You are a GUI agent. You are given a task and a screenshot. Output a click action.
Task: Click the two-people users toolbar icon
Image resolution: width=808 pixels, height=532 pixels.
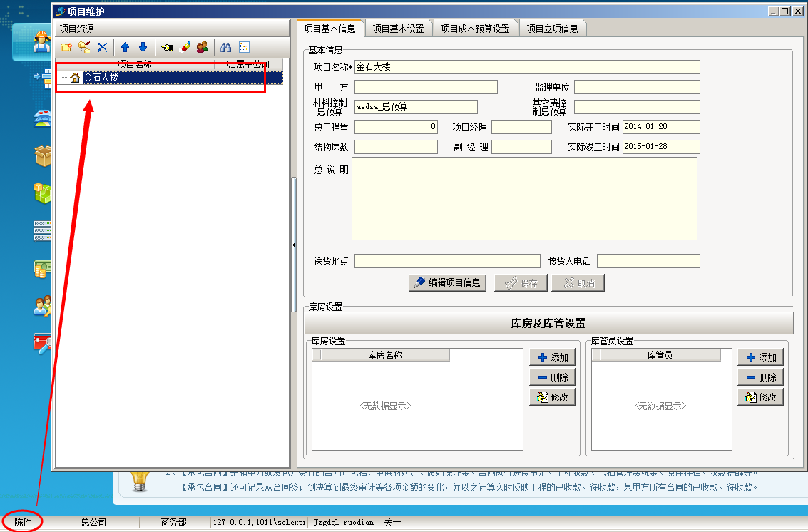[x=203, y=47]
